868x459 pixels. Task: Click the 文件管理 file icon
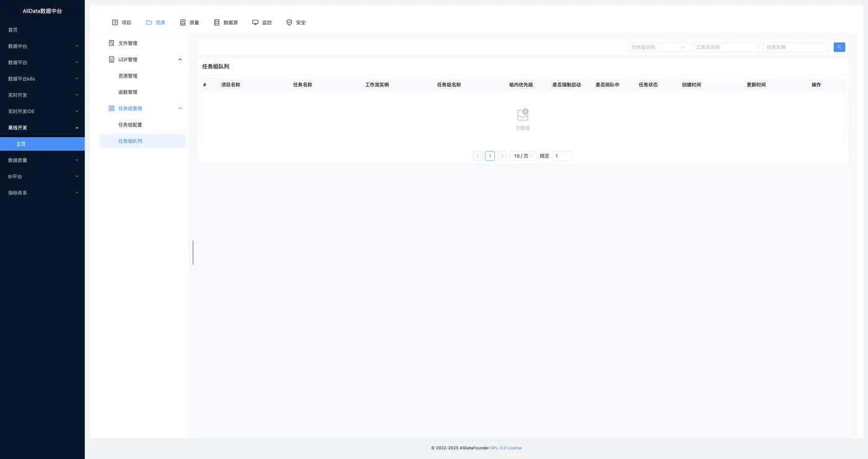pyautogui.click(x=112, y=43)
